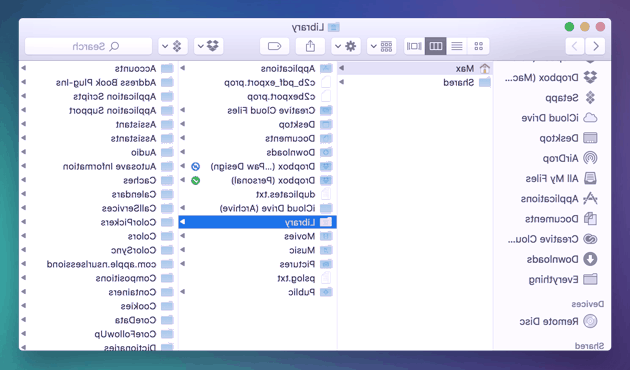Click the Desktop folder icon in the Max column
The image size is (630, 370).
pyautogui.click(x=326, y=124)
